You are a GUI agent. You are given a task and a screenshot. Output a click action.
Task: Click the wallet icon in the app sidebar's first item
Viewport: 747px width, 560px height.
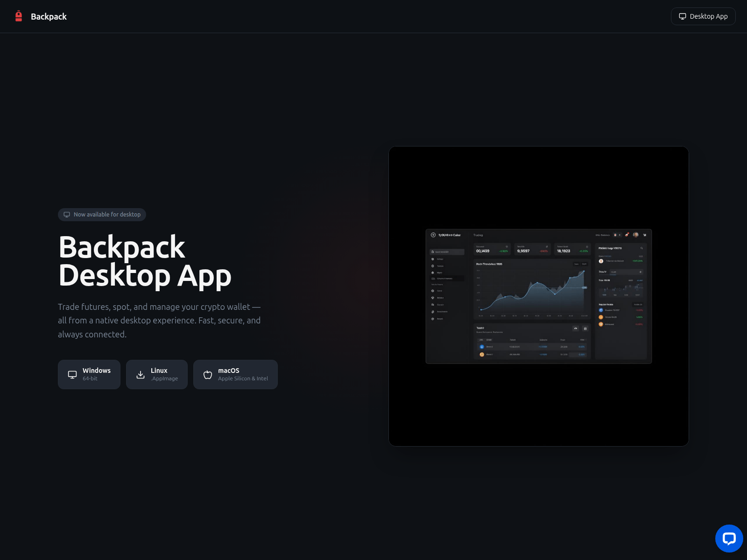pyautogui.click(x=432, y=252)
